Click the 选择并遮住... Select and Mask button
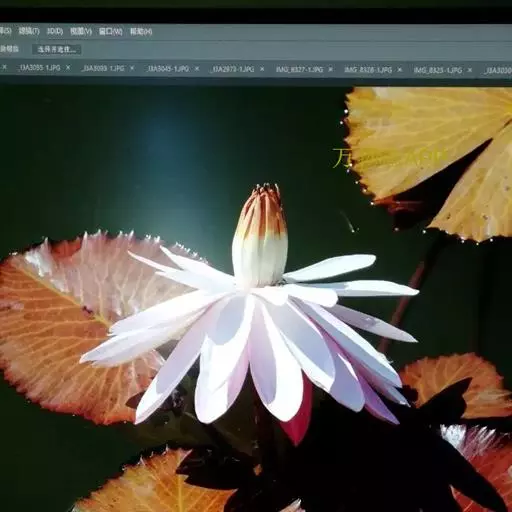Viewport: 512px width, 512px height. pyautogui.click(x=57, y=50)
